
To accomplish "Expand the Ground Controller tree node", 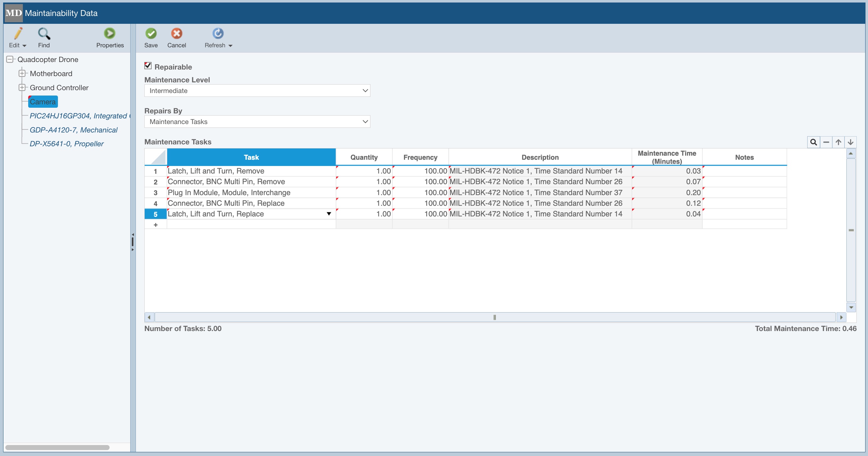I will 22,87.
